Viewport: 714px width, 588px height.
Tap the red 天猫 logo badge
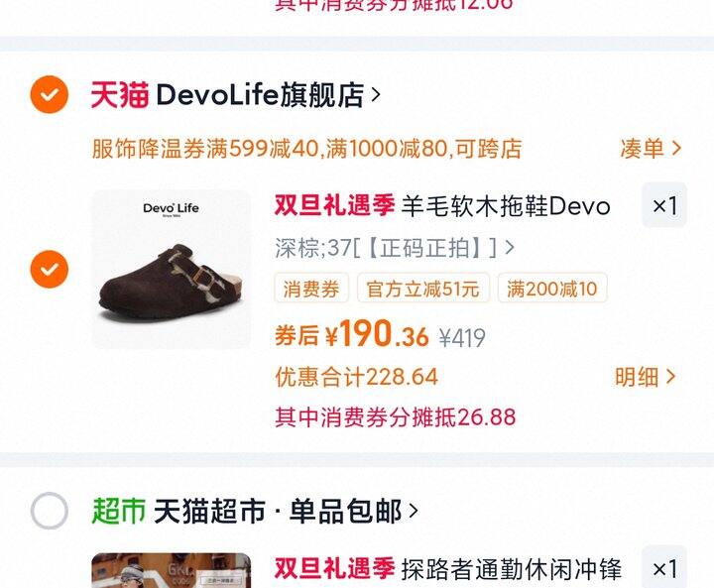click(120, 95)
